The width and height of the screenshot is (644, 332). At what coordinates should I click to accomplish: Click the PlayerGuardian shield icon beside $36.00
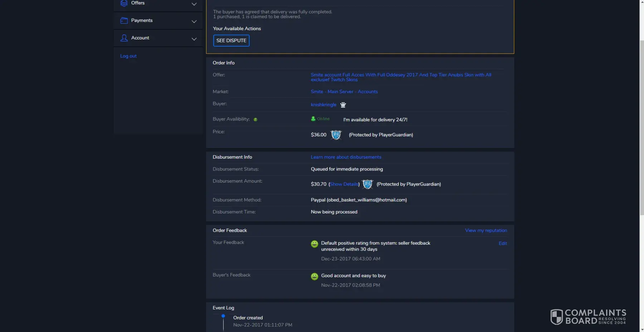point(336,135)
